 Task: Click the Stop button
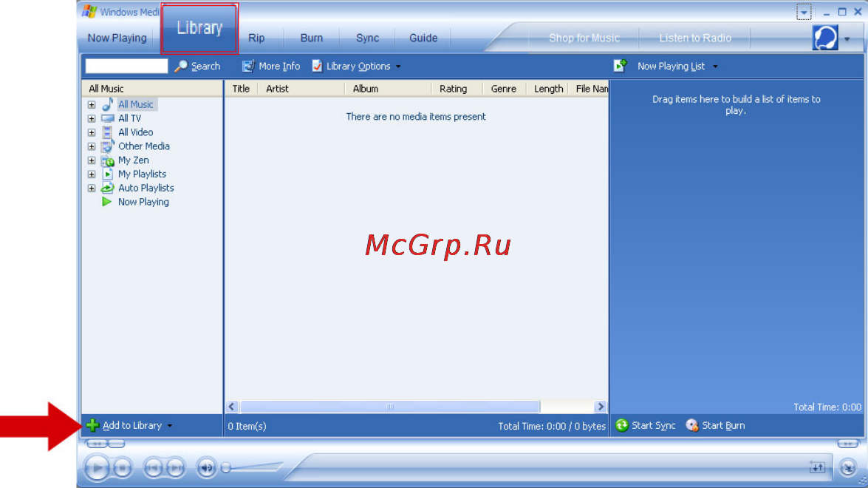123,468
